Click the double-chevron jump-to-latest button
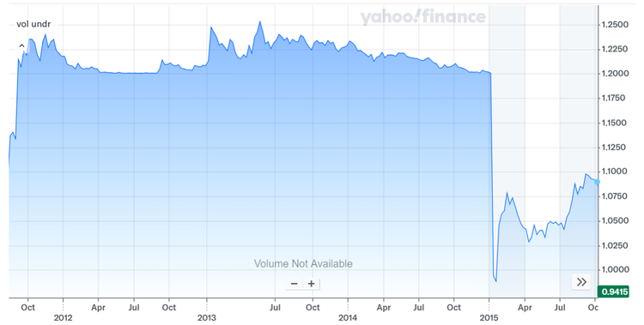Image resolution: width=644 pixels, height=325 pixels. click(581, 282)
